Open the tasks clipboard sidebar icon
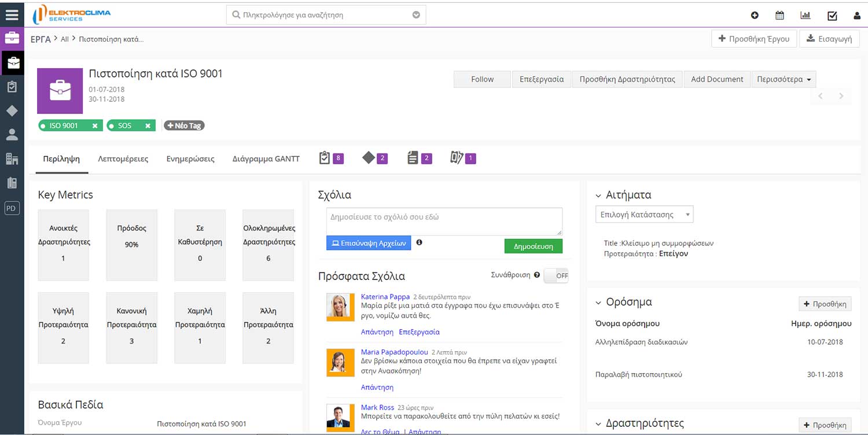The height and width of the screenshot is (435, 868). point(12,87)
